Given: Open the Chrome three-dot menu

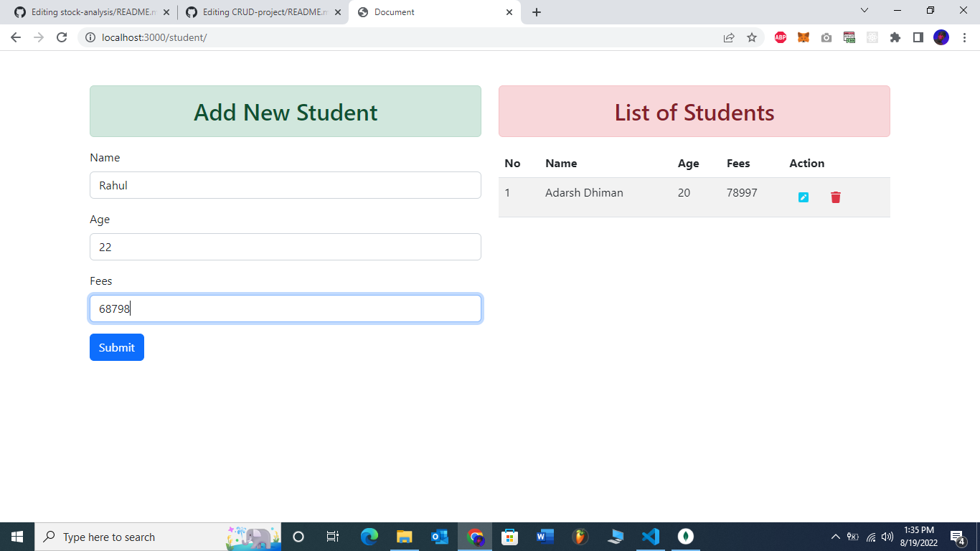Looking at the screenshot, I should pos(963,37).
